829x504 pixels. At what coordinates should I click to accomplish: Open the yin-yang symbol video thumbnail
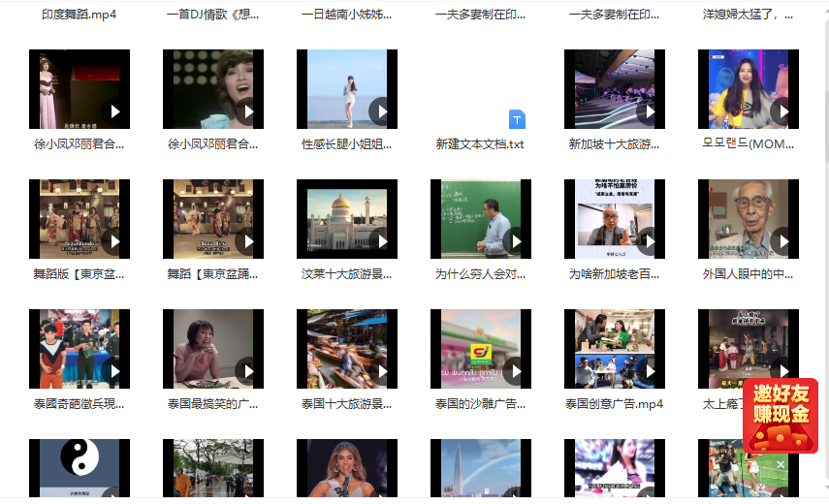tap(80, 469)
